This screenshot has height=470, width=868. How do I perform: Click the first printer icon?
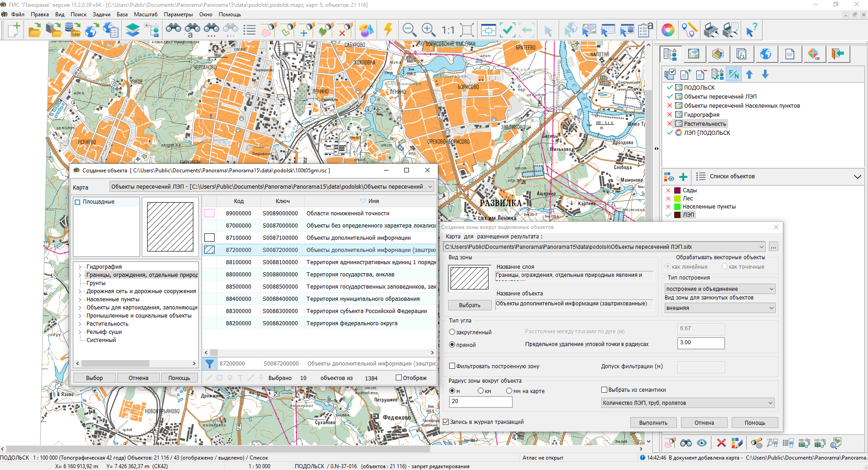coord(711,30)
